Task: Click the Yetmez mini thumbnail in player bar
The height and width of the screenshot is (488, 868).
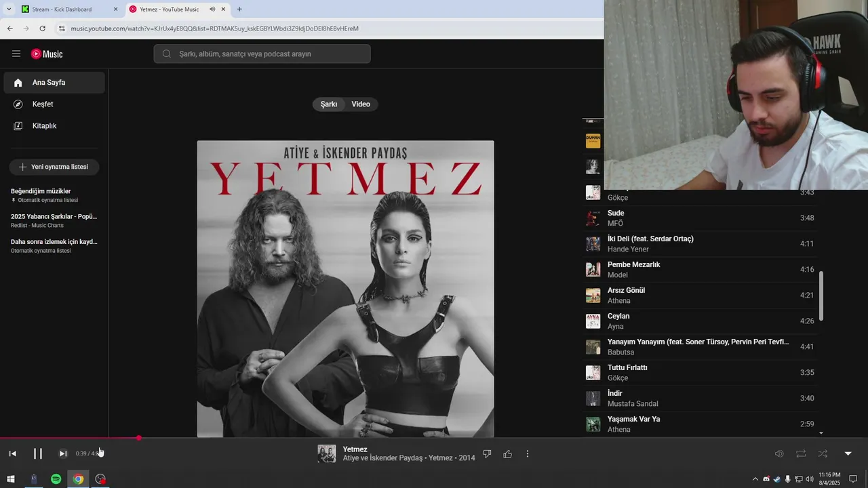Action: click(x=327, y=454)
